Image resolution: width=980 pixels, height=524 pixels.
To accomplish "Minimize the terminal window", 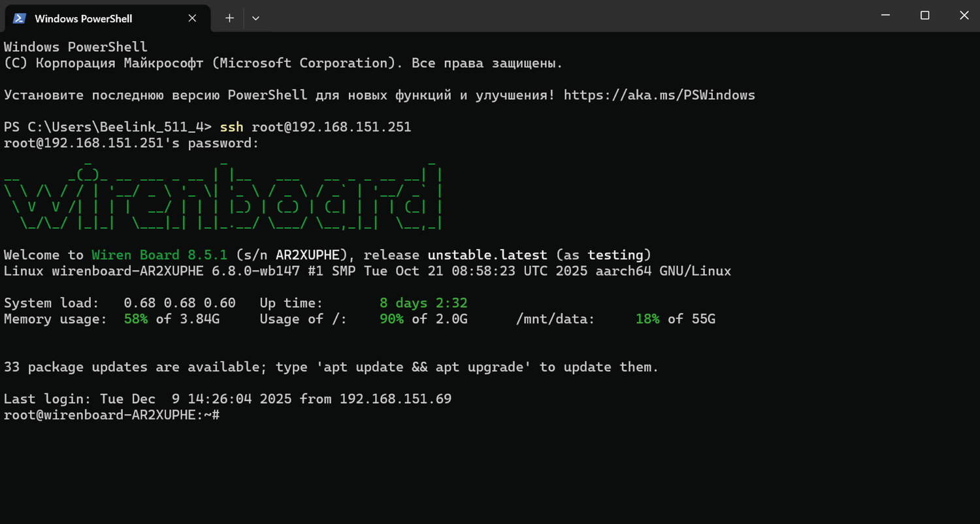I will point(885,16).
